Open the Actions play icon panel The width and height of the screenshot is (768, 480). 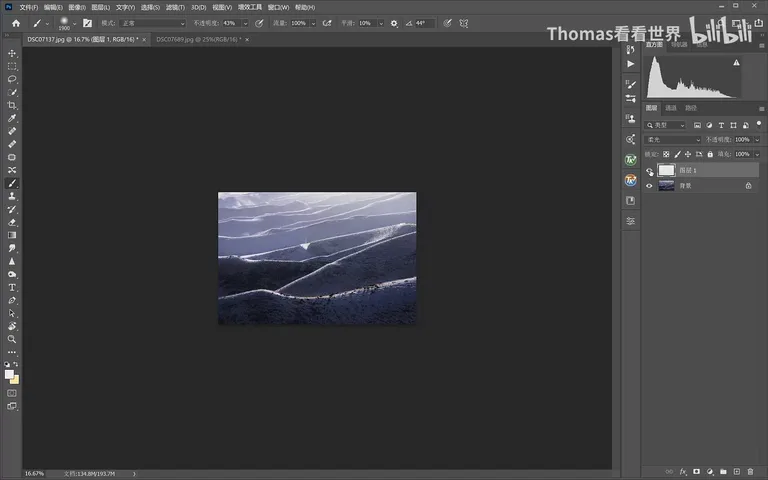click(x=630, y=64)
